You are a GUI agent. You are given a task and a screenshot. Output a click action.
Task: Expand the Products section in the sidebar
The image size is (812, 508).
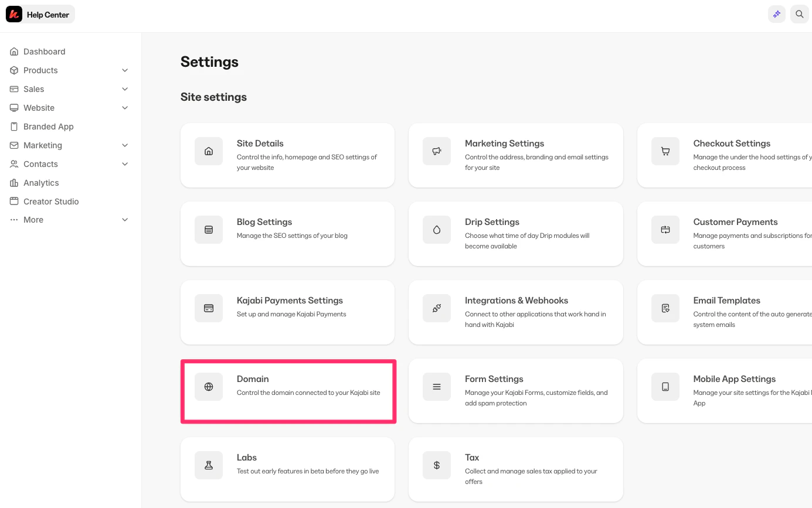click(x=125, y=70)
